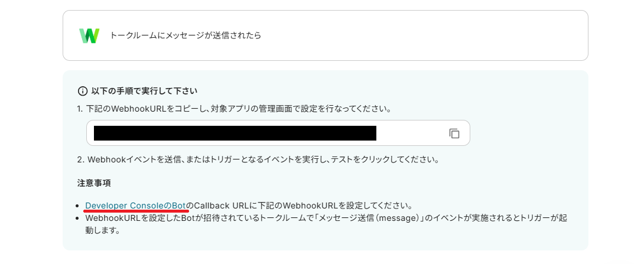Viewport: 644px width, 264px height.
Task: Click the copy icon beside the Webhook URL
Action: (x=454, y=133)
